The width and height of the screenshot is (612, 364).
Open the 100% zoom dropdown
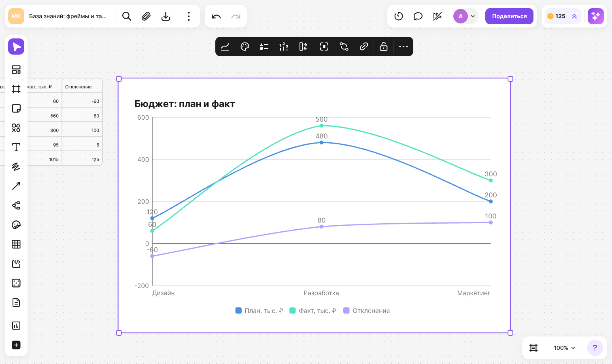click(564, 348)
